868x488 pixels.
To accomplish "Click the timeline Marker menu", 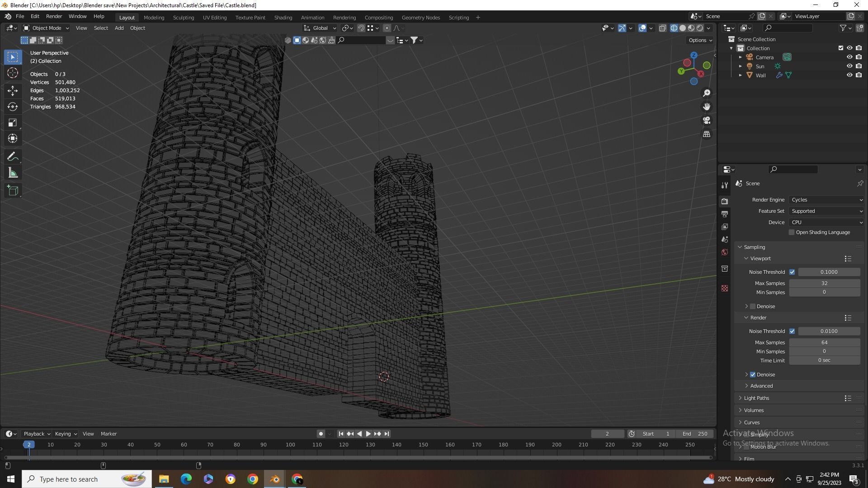I will (108, 434).
